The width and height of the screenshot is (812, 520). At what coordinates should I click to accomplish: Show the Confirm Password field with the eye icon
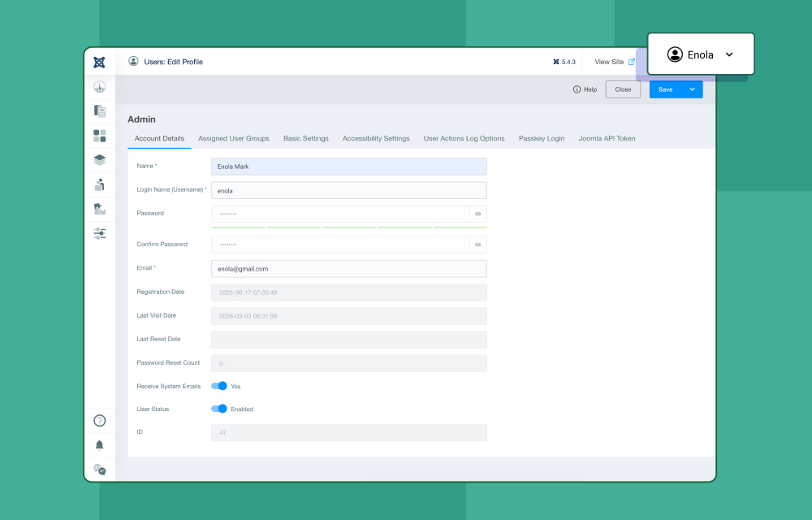[x=478, y=245]
